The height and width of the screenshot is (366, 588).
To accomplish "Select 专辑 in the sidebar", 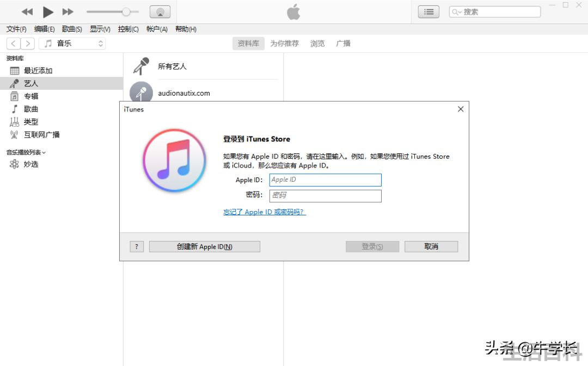I will click(x=62, y=96).
